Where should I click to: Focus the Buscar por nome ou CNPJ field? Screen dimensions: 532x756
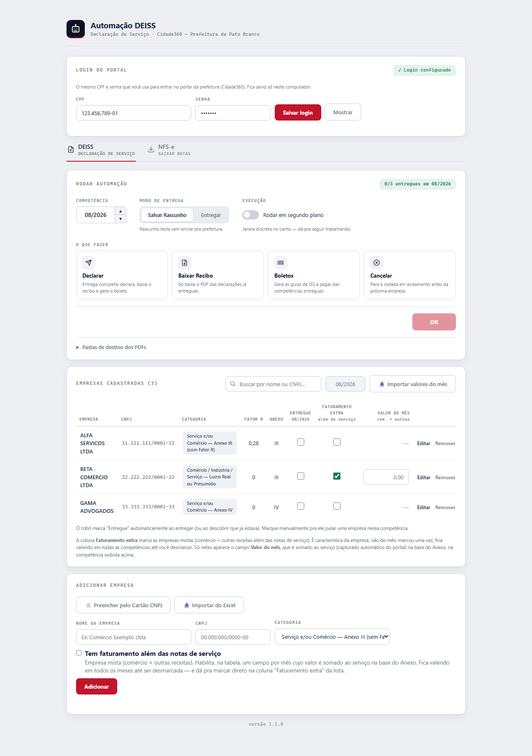click(x=273, y=384)
